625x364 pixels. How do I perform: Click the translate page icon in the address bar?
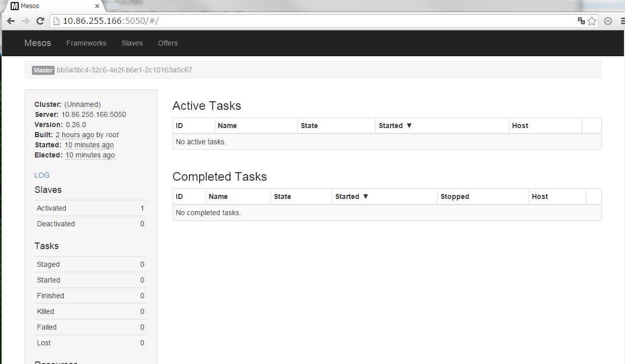point(581,21)
